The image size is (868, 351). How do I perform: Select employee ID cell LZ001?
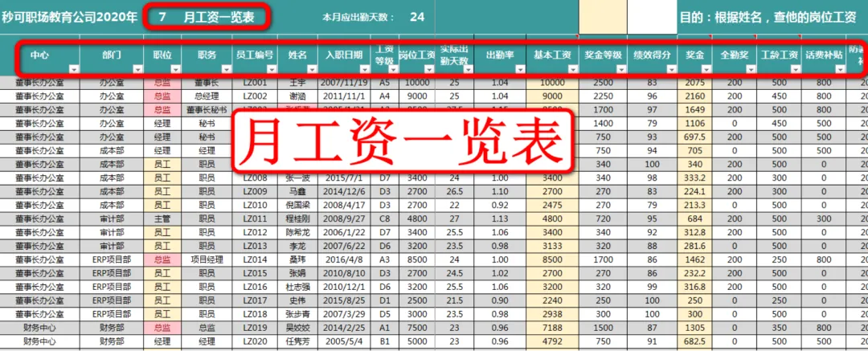(x=256, y=83)
